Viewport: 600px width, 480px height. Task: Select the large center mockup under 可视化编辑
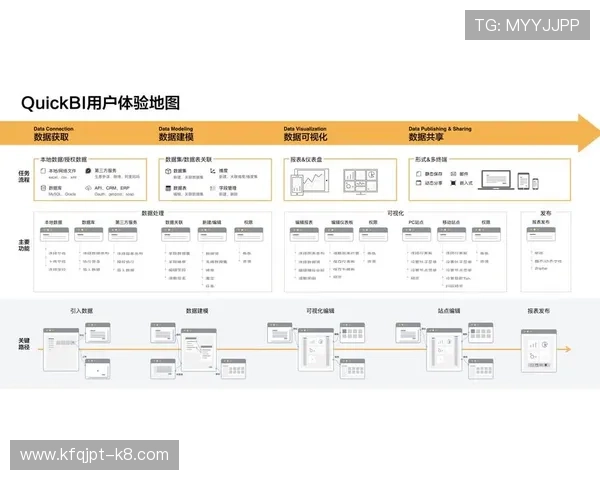(316, 349)
